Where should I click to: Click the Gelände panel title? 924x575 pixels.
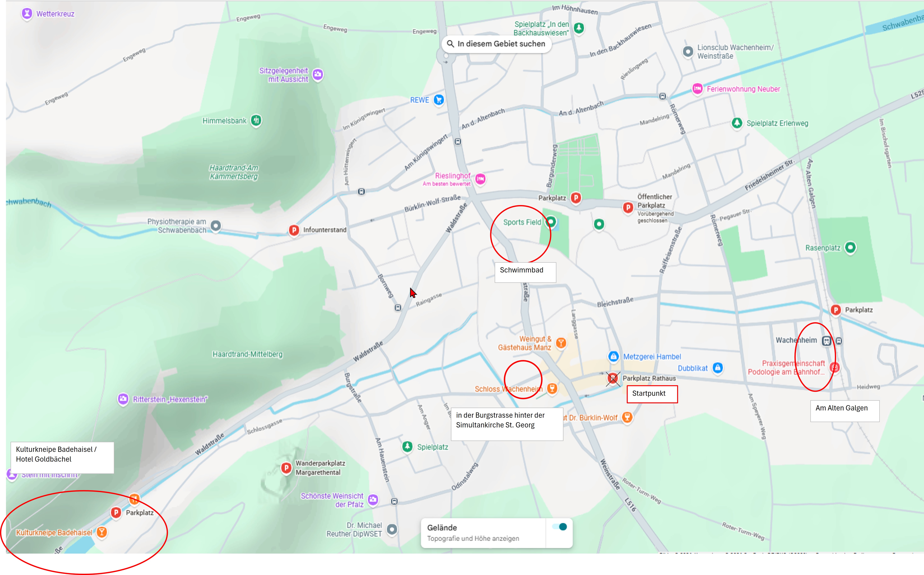click(x=442, y=528)
